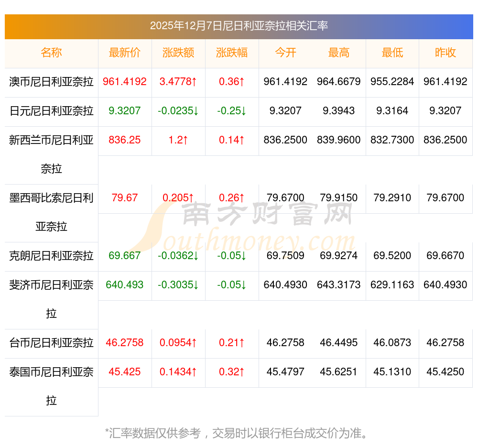The height and width of the screenshot is (448, 478).
Task: Click the 今开 column header
Action: (x=285, y=53)
